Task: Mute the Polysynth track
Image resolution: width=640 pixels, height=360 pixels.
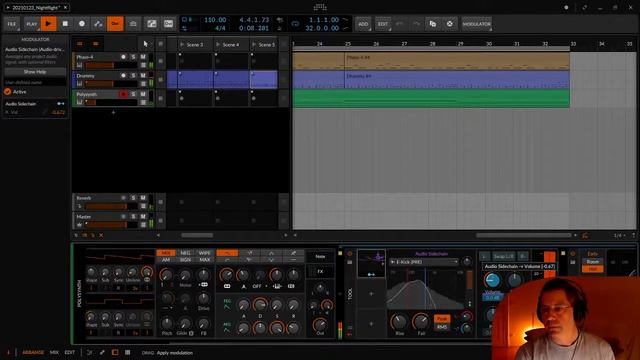Action: (x=143, y=94)
